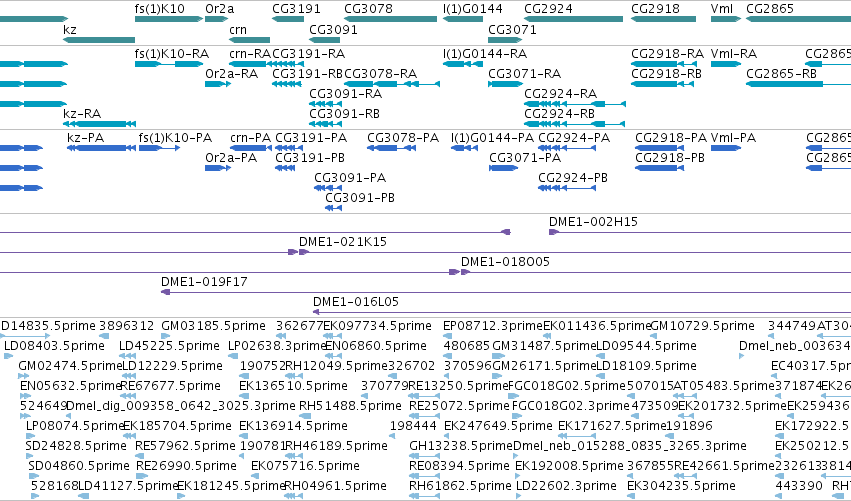The width and height of the screenshot is (851, 501).
Task: Open the Dmel_neb_015288_0835_3265.3prime label
Action: pos(630,446)
